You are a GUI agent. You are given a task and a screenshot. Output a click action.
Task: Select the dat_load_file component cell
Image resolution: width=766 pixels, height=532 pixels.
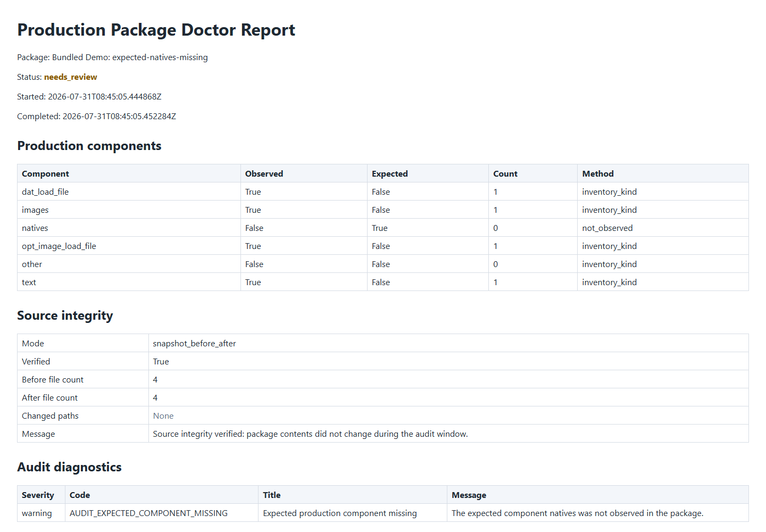(129, 192)
